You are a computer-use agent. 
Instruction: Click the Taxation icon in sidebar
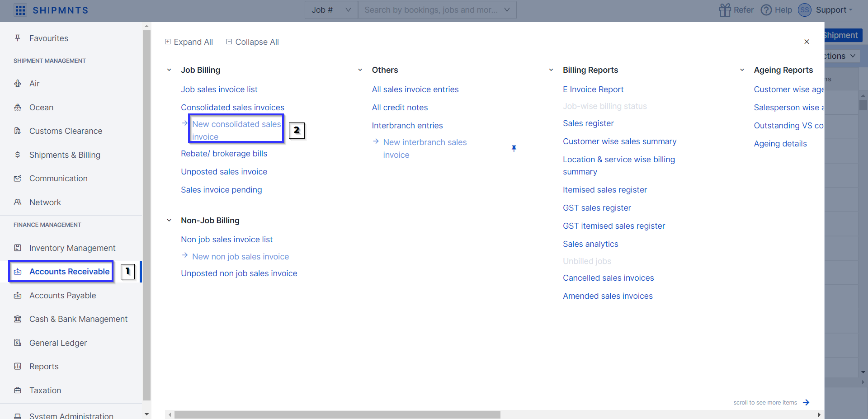[x=18, y=390]
